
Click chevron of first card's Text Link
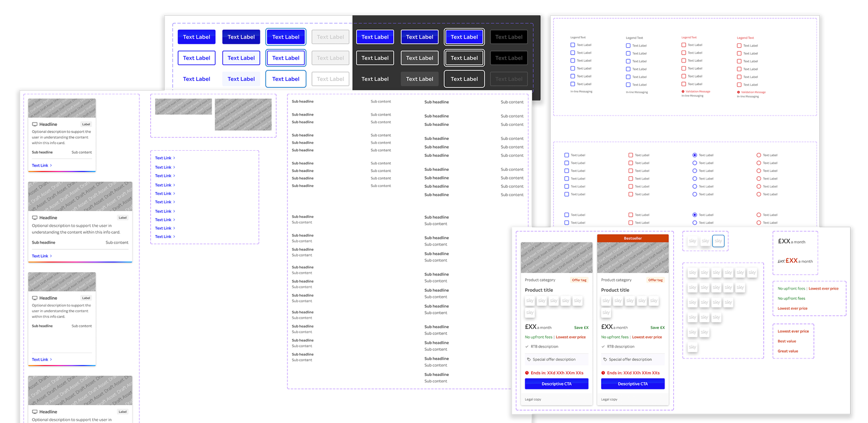[51, 165]
